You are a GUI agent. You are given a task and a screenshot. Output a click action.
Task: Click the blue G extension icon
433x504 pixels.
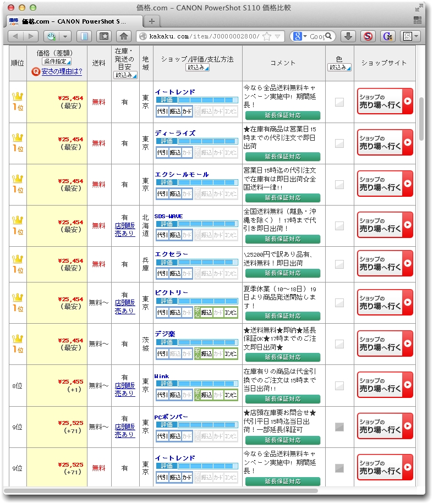point(388,36)
